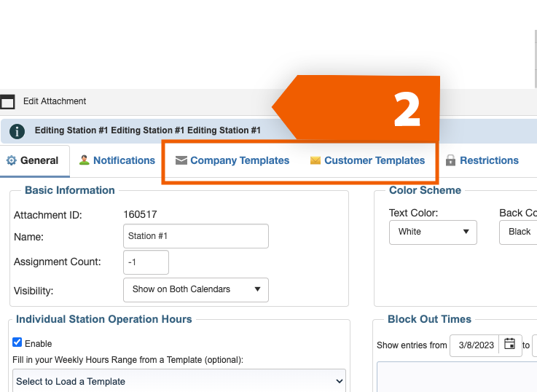Expand the Text Color dropdown
Viewport: 537px width, 392px height.
click(433, 232)
